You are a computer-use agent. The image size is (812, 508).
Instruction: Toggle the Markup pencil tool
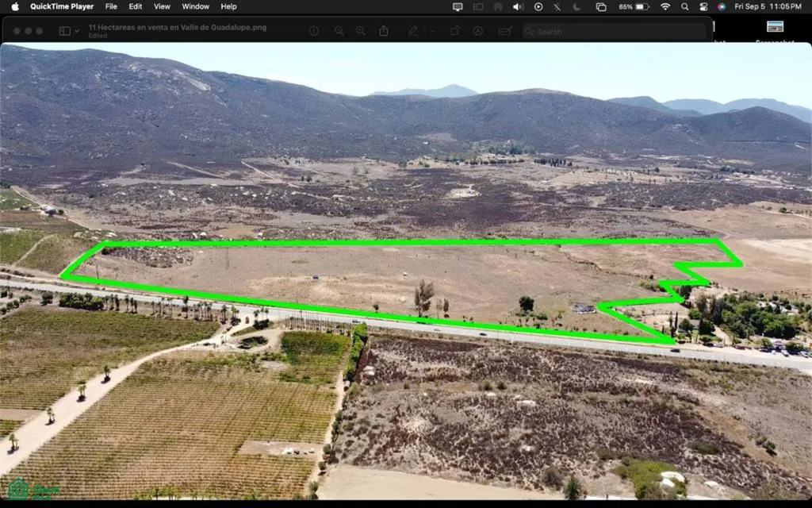tap(412, 31)
